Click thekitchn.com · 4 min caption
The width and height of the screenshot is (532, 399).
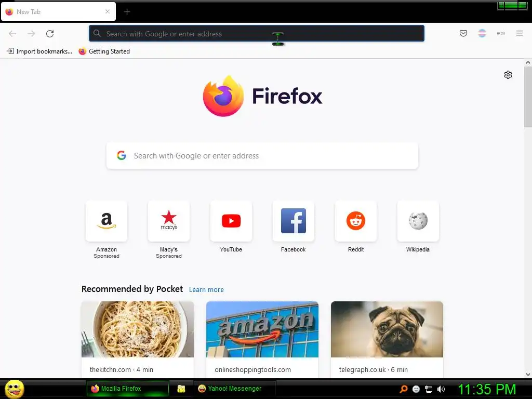pos(122,369)
